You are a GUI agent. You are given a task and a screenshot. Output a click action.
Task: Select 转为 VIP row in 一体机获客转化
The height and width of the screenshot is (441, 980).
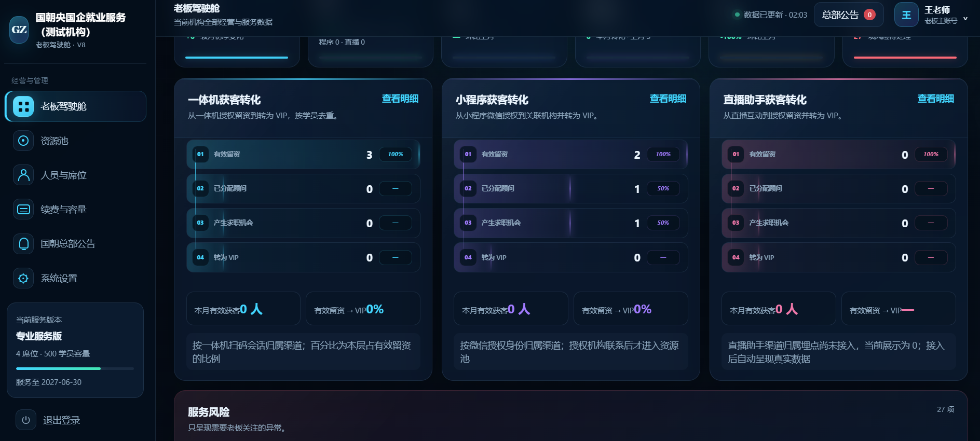click(x=303, y=257)
